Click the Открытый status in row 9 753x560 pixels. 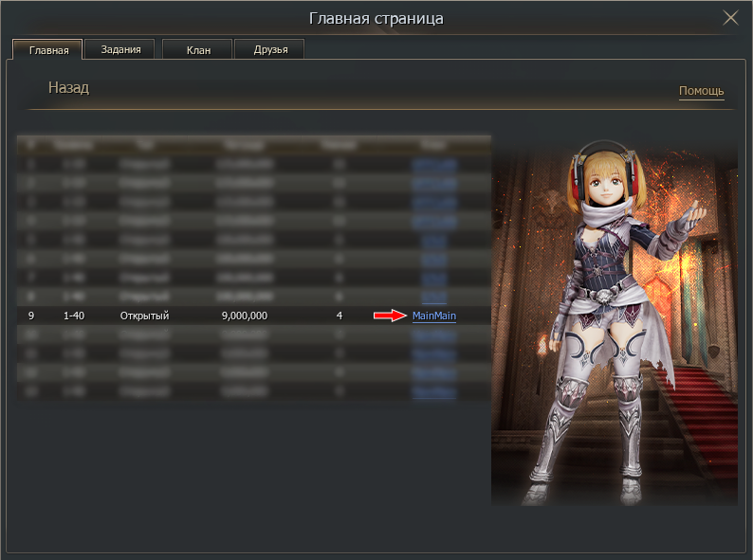tap(144, 316)
